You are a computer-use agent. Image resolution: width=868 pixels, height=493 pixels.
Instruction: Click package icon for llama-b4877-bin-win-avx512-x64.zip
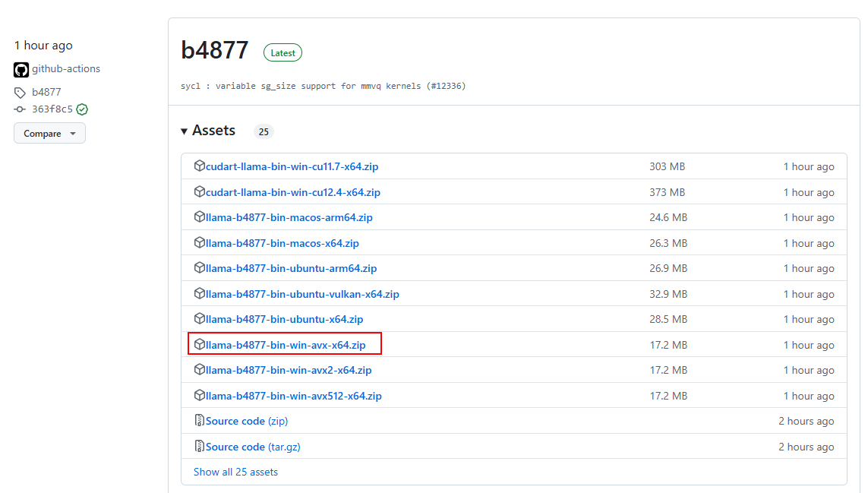pos(199,396)
